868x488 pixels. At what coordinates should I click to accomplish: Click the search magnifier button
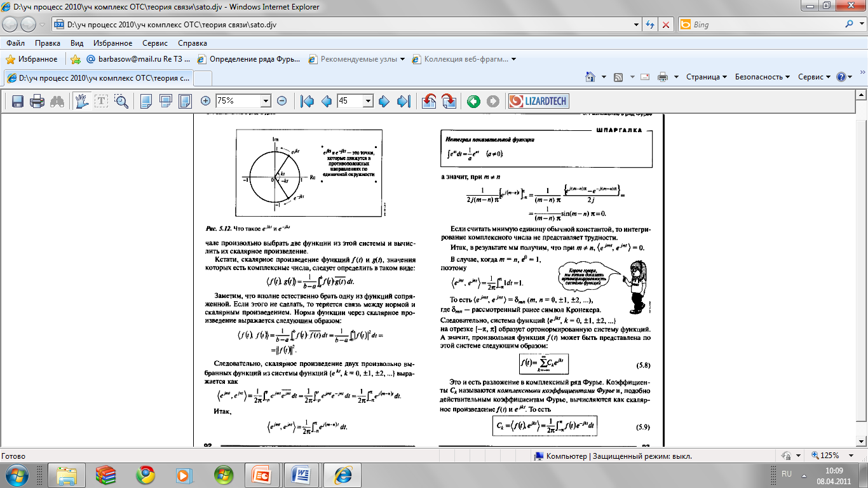click(850, 25)
